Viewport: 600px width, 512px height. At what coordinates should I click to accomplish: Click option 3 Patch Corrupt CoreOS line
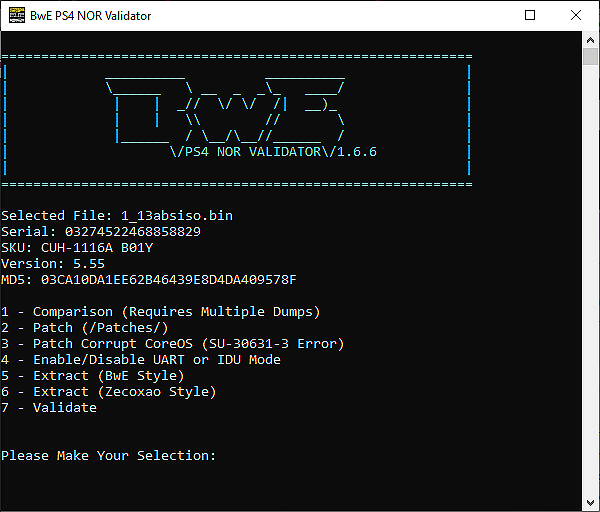(173, 344)
